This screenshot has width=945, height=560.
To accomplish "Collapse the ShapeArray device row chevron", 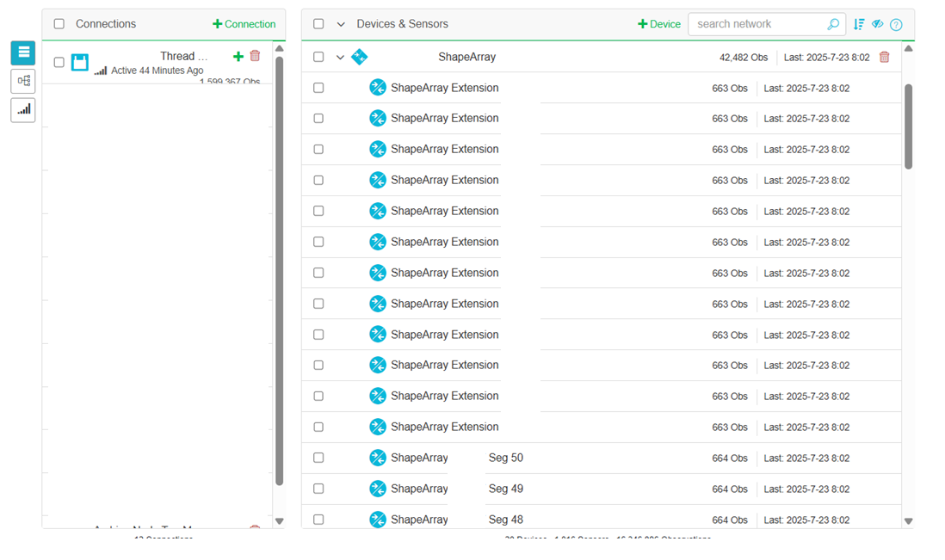I will (x=341, y=57).
